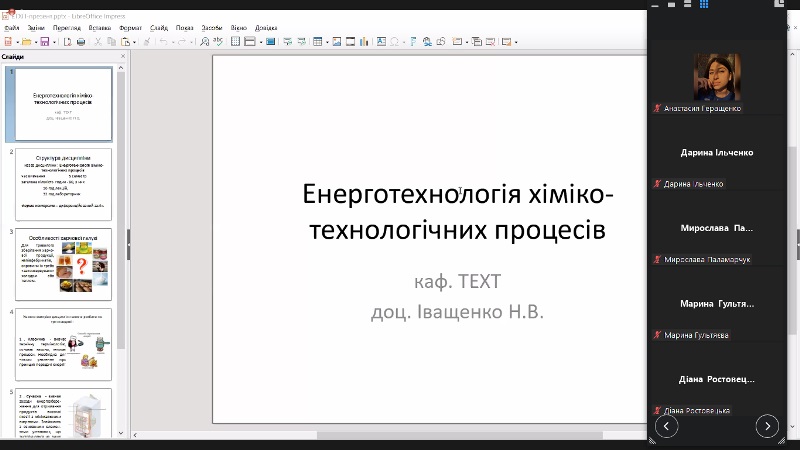800x450 pixels.
Task: Go to next page of participants
Action: [x=767, y=426]
